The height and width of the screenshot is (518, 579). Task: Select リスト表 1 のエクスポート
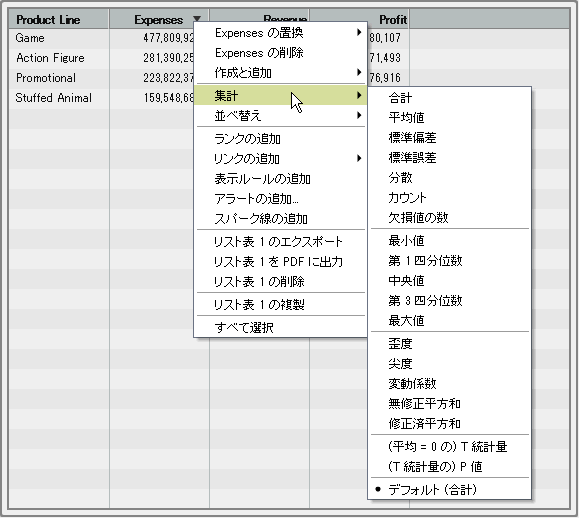click(280, 241)
